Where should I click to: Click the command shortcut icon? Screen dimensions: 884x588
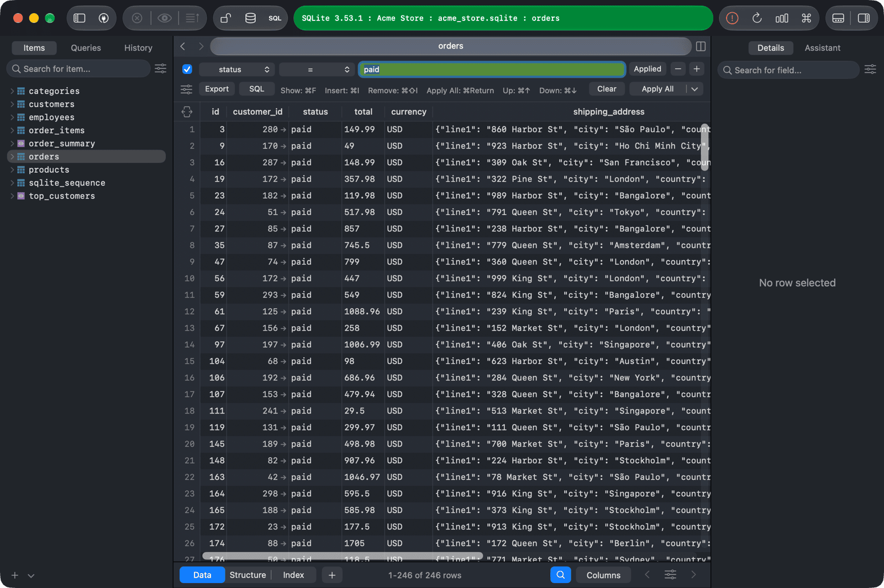coord(806,18)
